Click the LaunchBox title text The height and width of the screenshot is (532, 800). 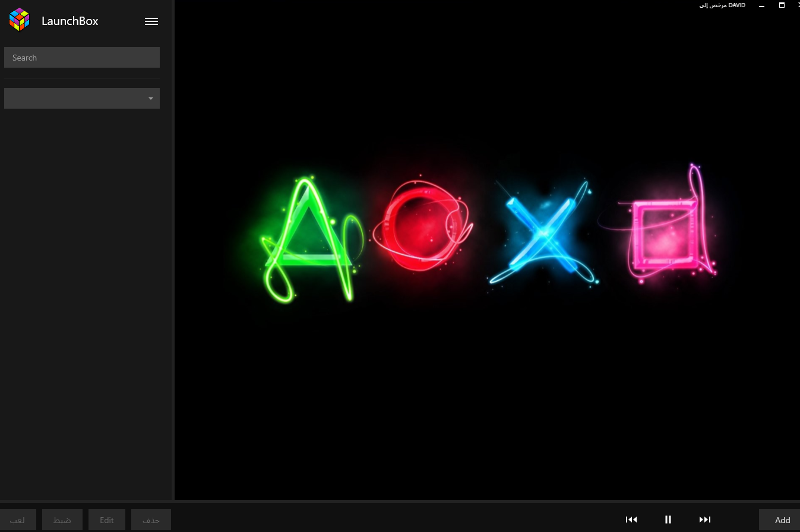click(70, 21)
